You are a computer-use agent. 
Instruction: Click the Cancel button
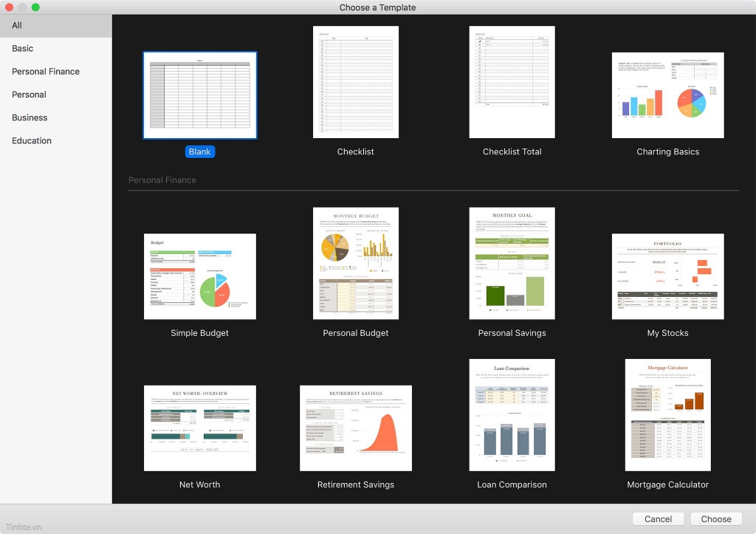pos(658,519)
